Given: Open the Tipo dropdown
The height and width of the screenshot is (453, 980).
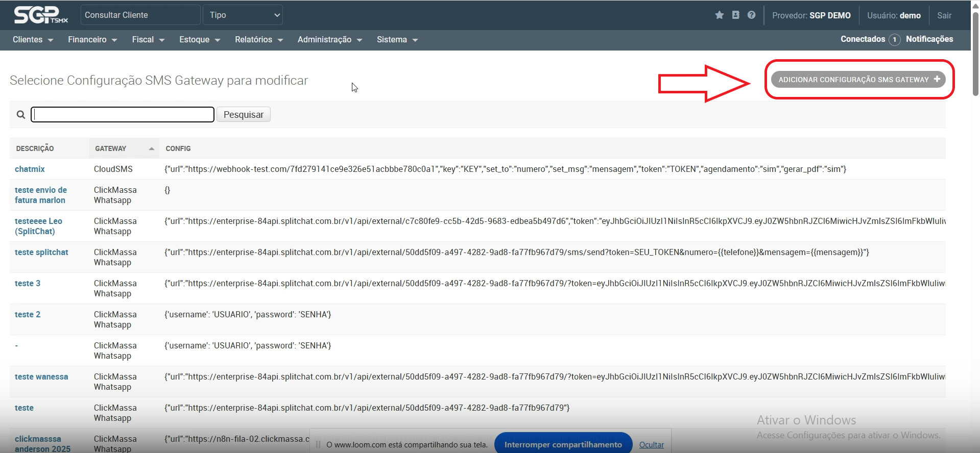Looking at the screenshot, I should pos(243,15).
